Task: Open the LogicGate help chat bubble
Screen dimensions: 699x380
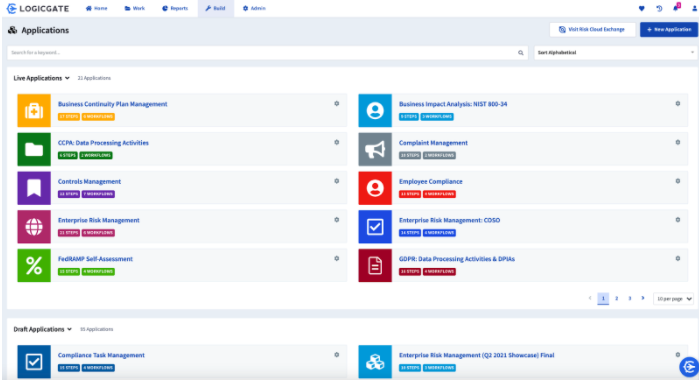Action: (689, 367)
